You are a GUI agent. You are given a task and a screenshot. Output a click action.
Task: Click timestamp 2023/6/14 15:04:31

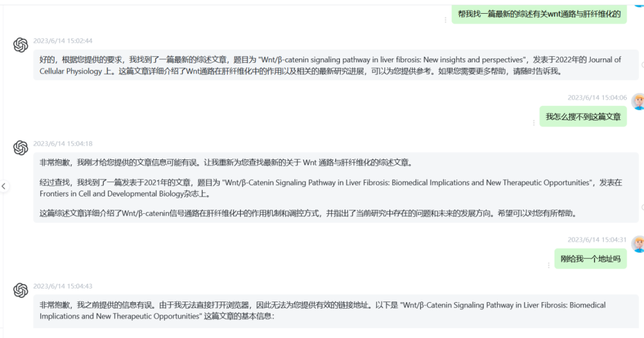tap(597, 239)
